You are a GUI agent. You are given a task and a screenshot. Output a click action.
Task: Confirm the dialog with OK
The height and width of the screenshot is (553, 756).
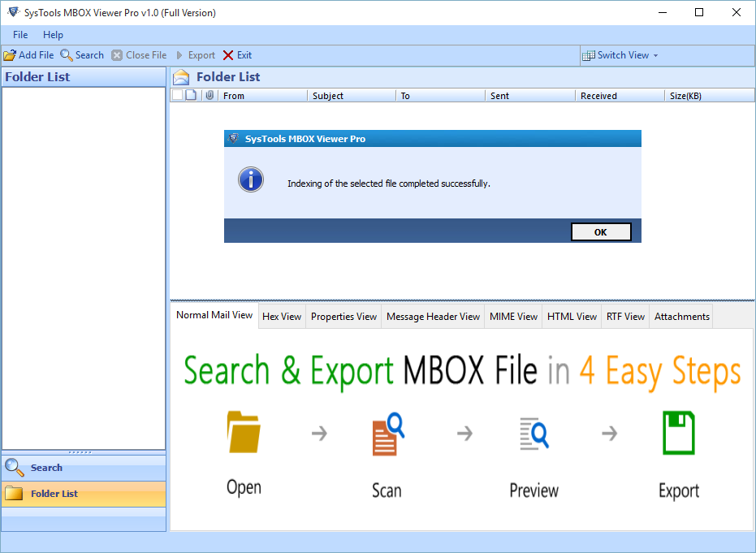pos(601,232)
